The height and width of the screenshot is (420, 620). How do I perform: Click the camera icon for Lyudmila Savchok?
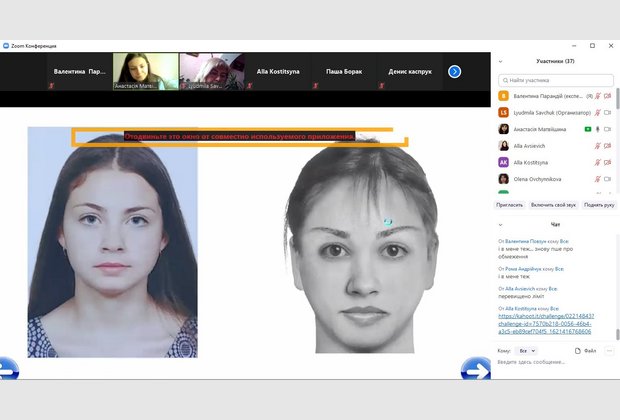click(x=608, y=112)
